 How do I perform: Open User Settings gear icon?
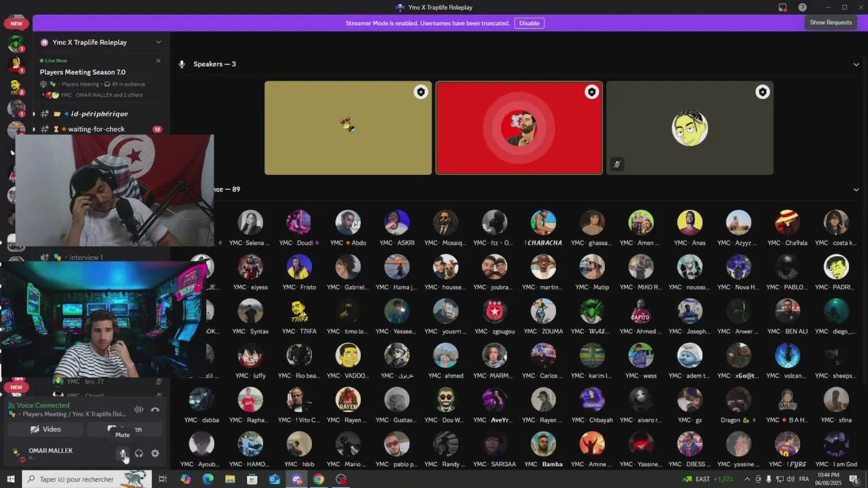155,453
